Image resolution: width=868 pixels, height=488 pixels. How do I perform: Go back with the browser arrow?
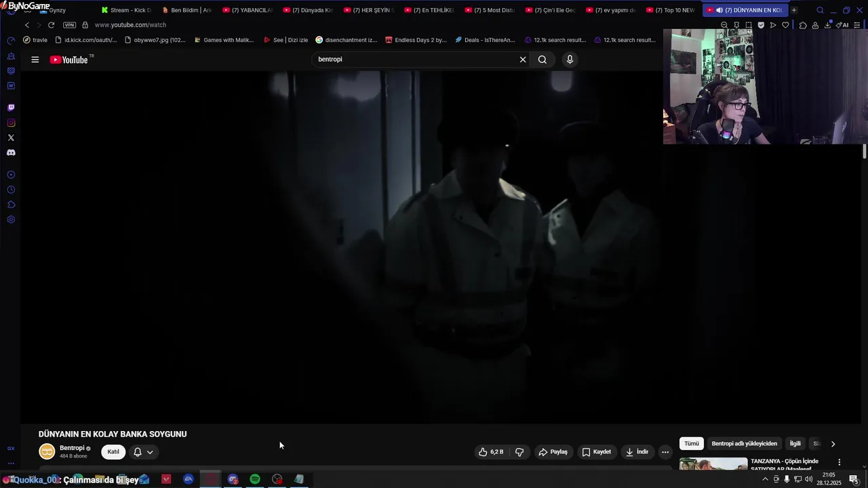(x=27, y=25)
